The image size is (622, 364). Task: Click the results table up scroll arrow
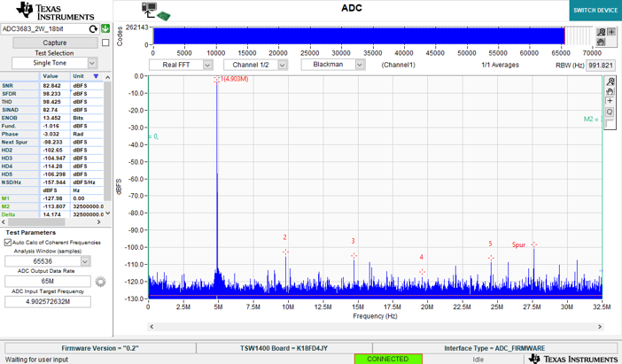click(x=107, y=77)
